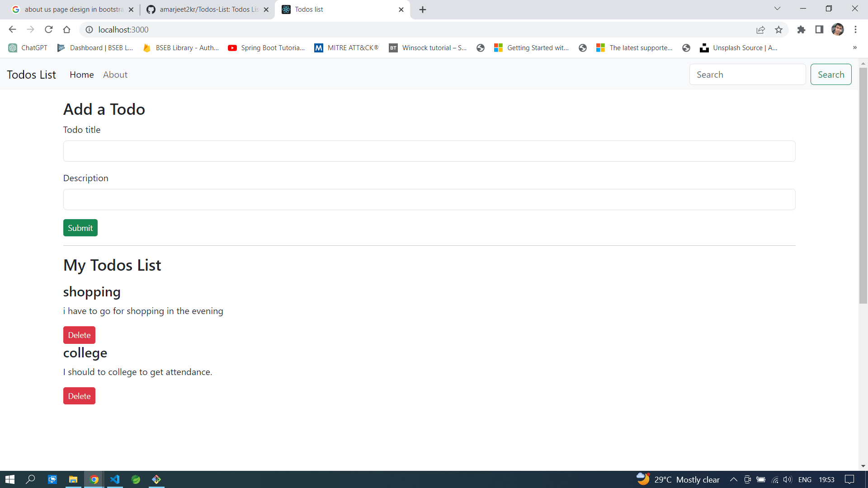
Task: Focus the Description field
Action: click(x=429, y=199)
